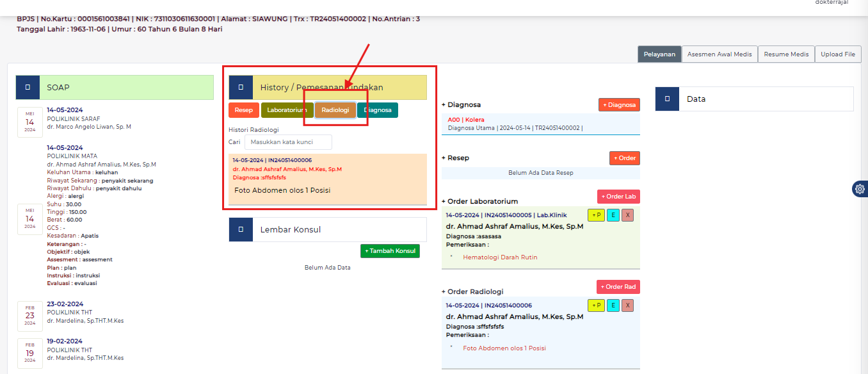Open the settings gear on right edge
The image size is (868, 374).
(860, 189)
